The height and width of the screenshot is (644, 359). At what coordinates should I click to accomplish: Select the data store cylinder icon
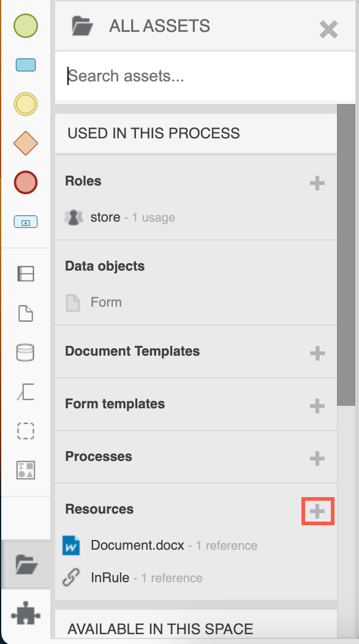pos(26,353)
